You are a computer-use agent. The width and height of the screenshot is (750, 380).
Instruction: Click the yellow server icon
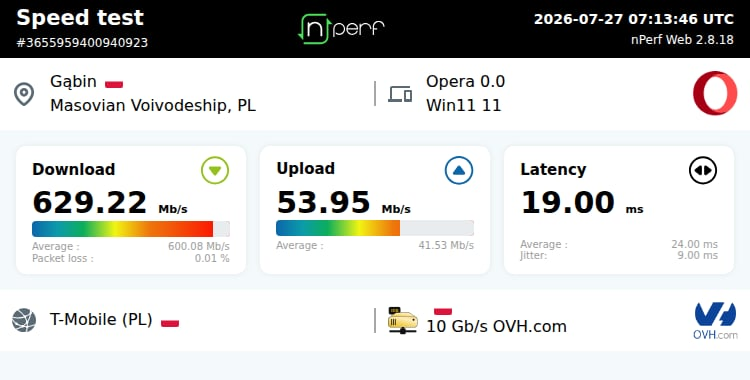(402, 320)
